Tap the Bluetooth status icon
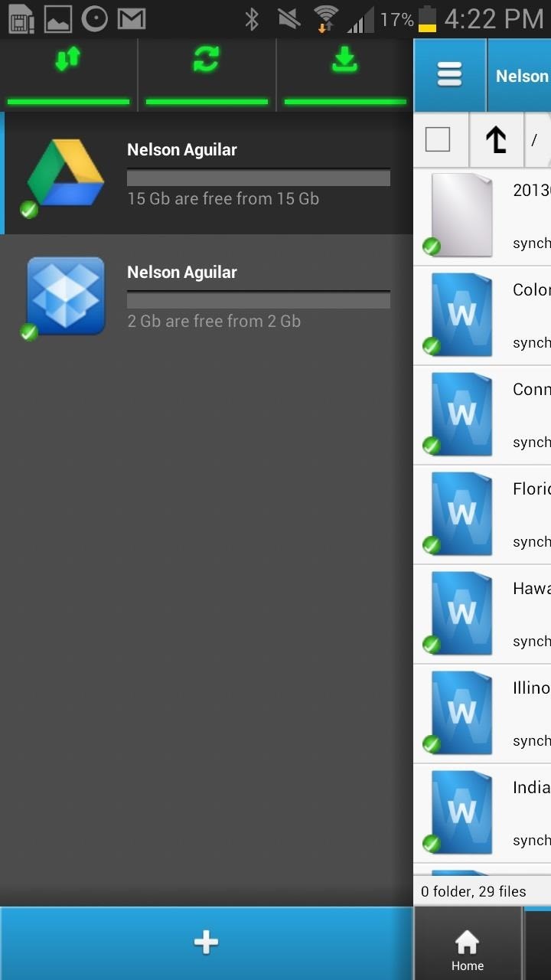 click(252, 19)
